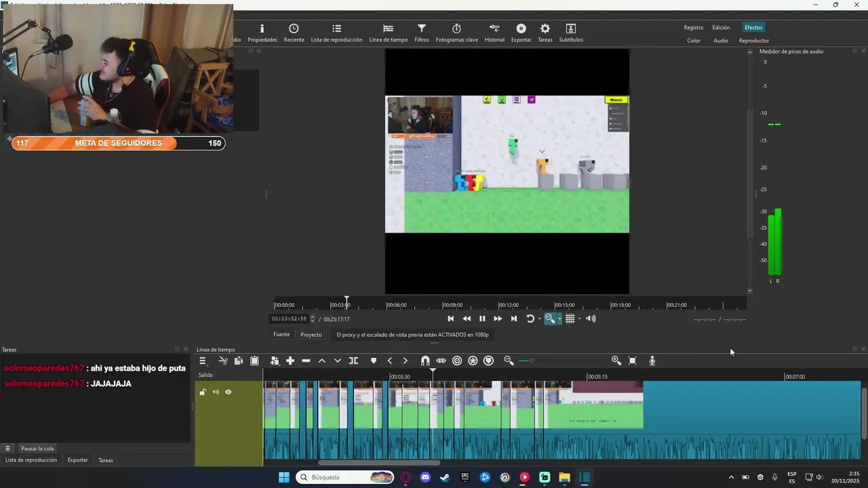Screen dimensions: 868x488
Task: Select the Proyecto player tab
Action: click(311, 335)
